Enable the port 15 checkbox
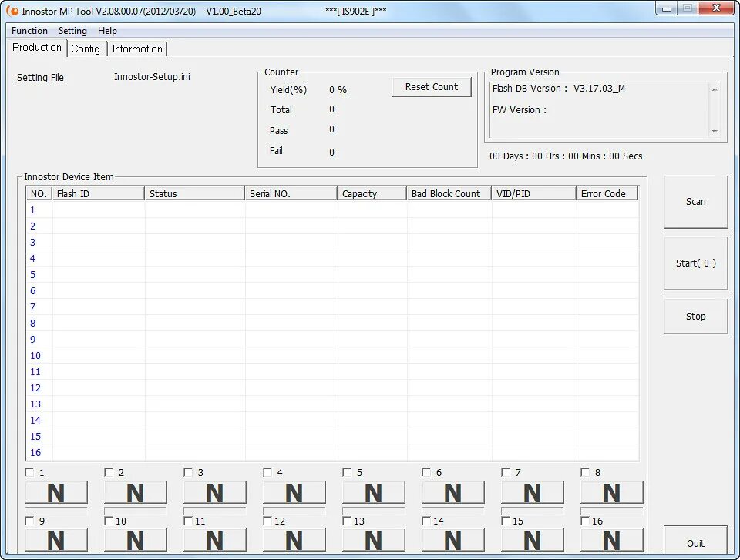 click(x=506, y=521)
